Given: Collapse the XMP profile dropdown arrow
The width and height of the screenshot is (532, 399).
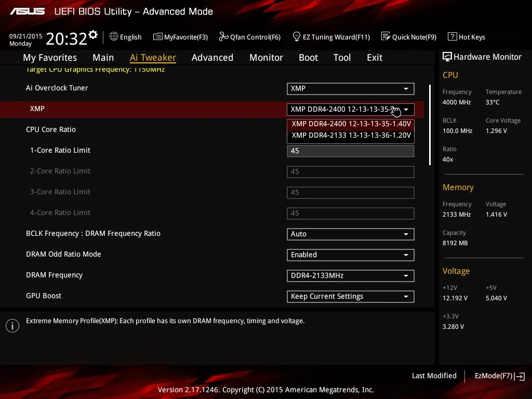Looking at the screenshot, I should click(406, 109).
